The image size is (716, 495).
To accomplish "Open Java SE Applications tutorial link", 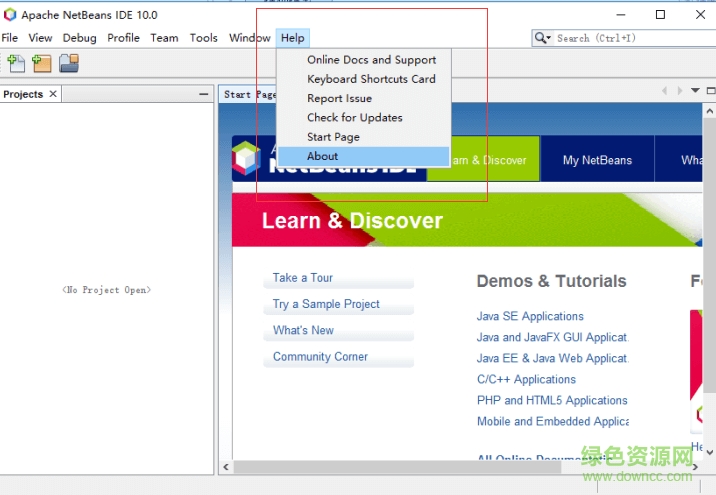I will (x=530, y=316).
